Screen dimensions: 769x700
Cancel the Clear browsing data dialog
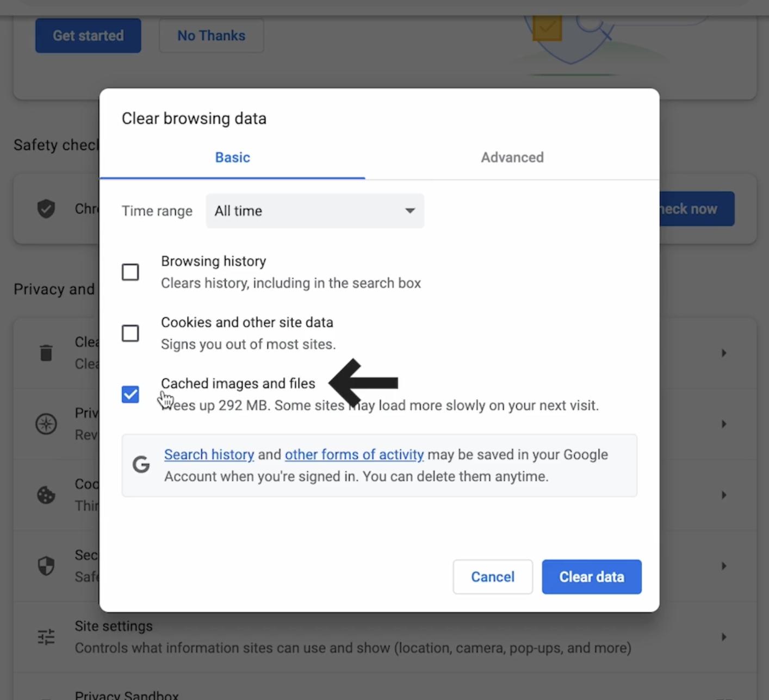tap(492, 577)
